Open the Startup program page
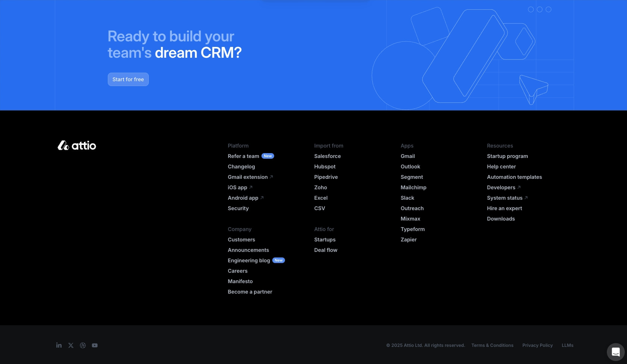627x364 pixels. coord(507,156)
